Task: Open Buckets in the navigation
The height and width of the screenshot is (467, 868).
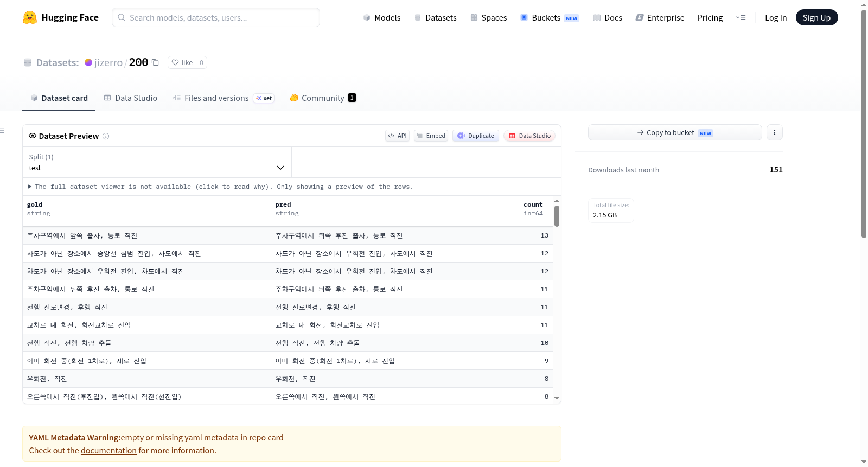Action: click(550, 17)
